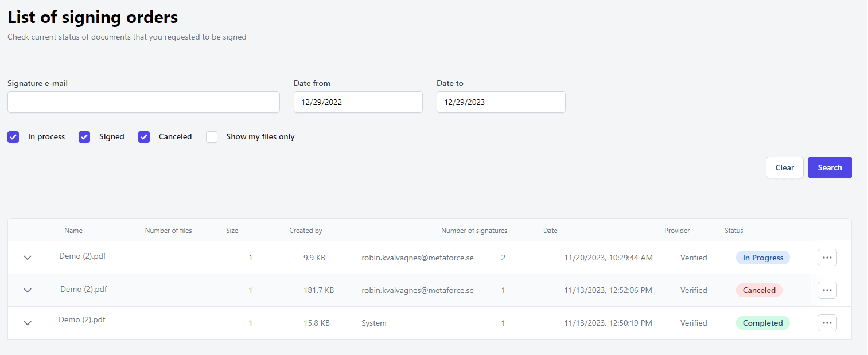868x355 pixels.
Task: Click the Name column header
Action: [73, 231]
